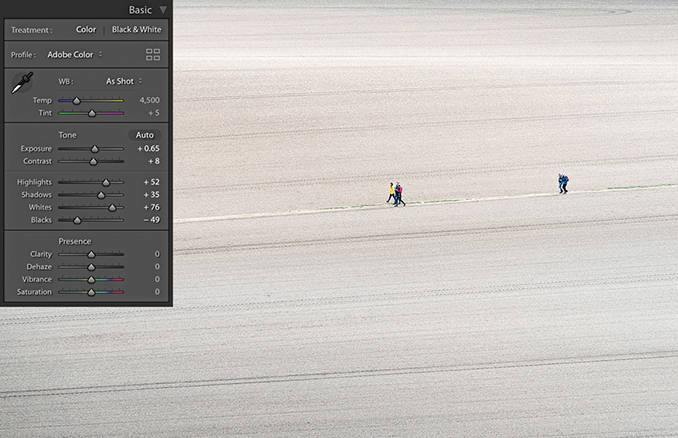
Task: Click the Auto tone button
Action: (145, 135)
